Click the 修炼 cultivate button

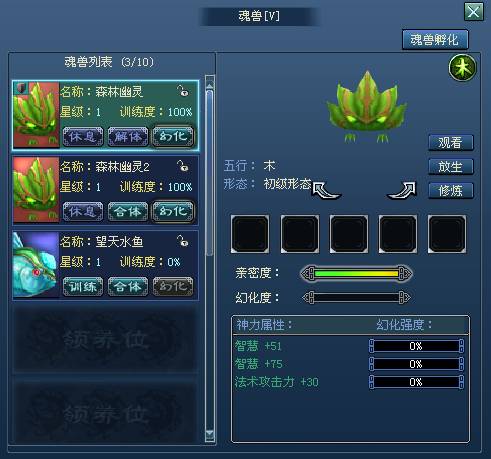point(450,190)
